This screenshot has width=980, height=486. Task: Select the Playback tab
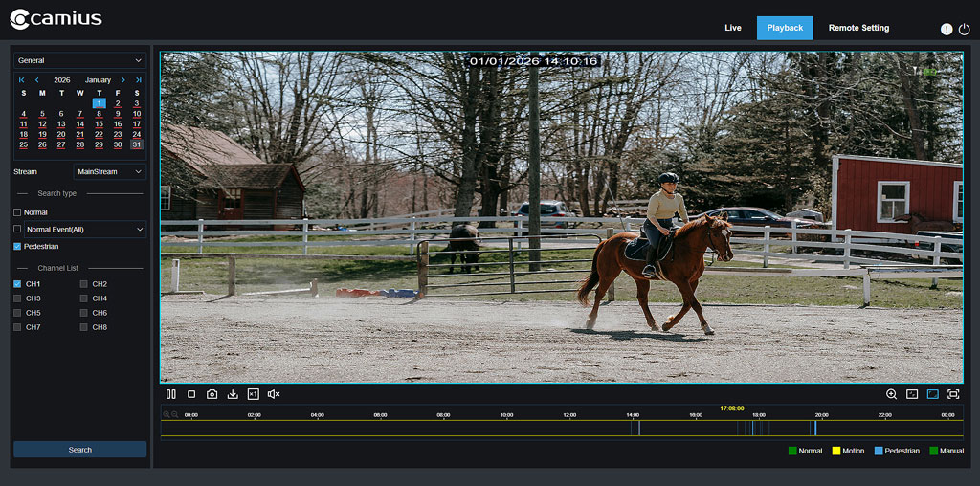click(x=785, y=28)
